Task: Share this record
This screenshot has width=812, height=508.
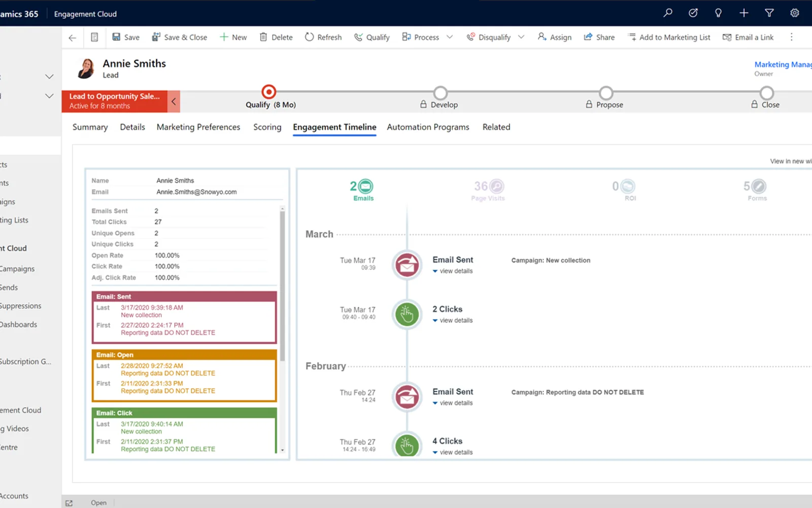Action: point(599,37)
